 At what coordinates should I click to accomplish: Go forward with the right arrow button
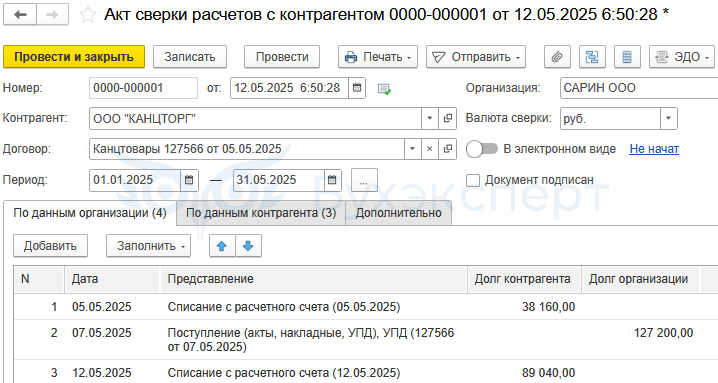pos(52,15)
